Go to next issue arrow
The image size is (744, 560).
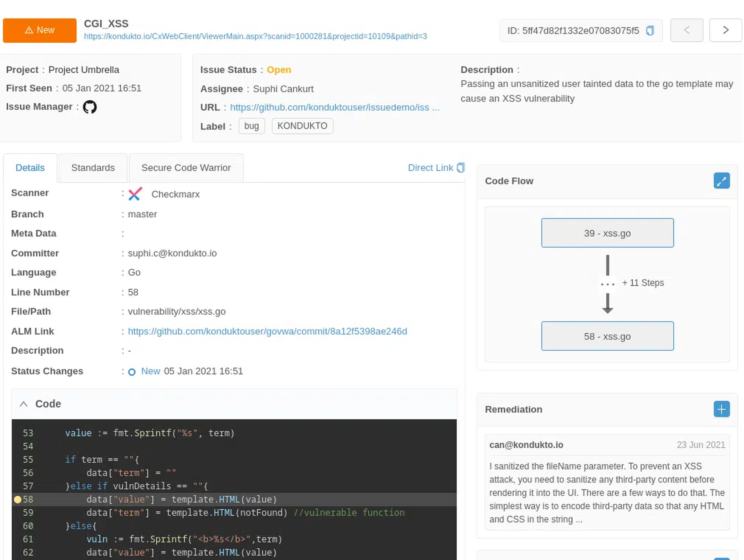tap(725, 30)
